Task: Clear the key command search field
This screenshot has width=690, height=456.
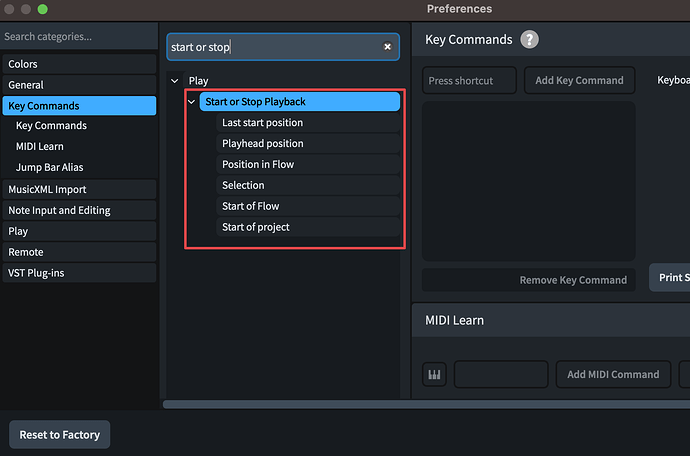Action: 388,47
